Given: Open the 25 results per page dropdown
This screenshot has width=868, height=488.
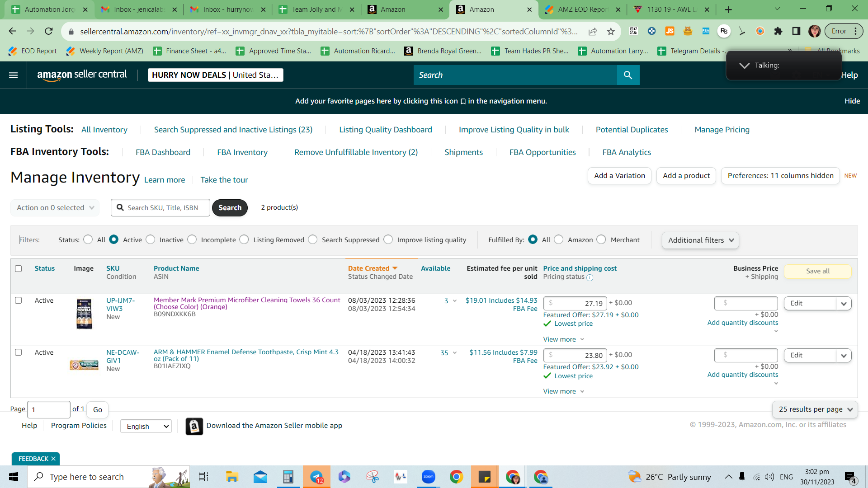Looking at the screenshot, I should point(815,409).
